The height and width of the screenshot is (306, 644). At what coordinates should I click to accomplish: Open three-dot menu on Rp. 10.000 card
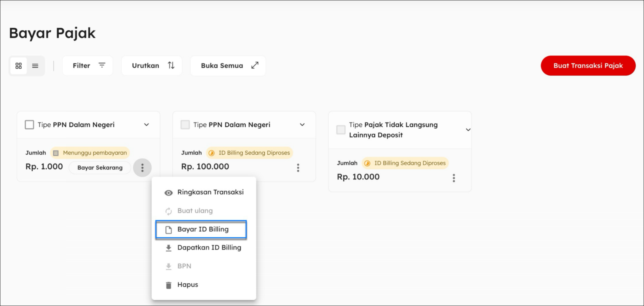[454, 178]
